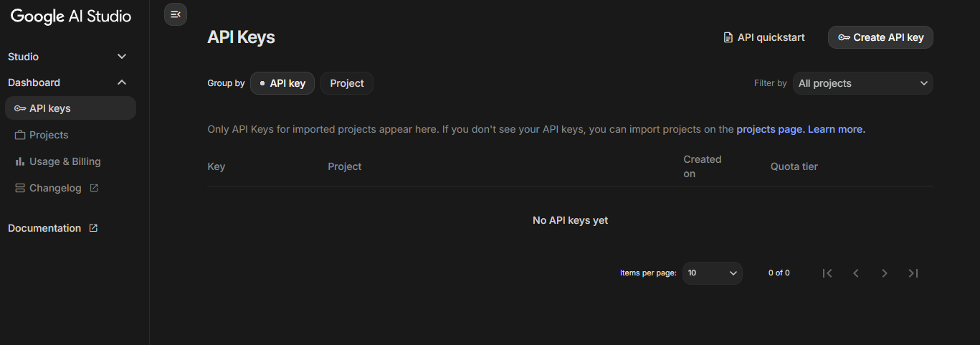Click the Documentation external link icon
This screenshot has width=980, height=345.
pos(93,228)
